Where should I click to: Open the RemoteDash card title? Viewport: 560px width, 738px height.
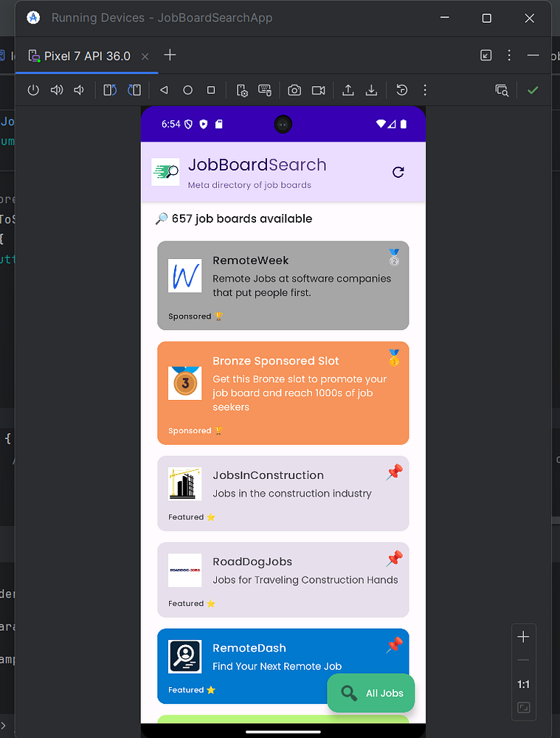point(249,648)
